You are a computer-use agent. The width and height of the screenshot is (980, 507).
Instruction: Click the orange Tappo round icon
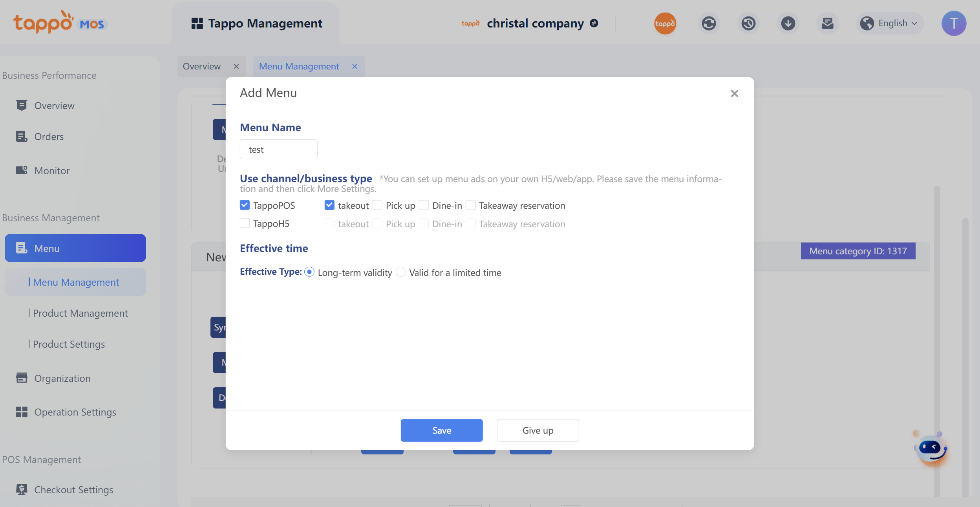(665, 24)
